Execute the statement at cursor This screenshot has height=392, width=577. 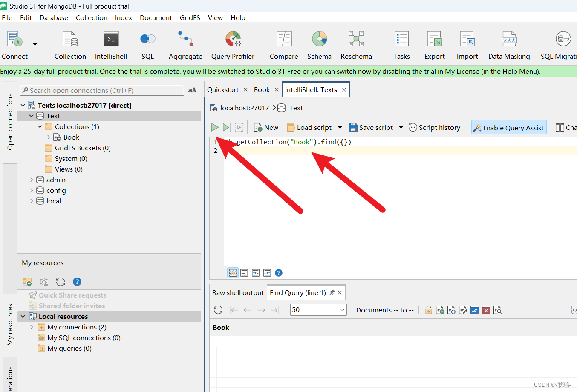tap(227, 127)
